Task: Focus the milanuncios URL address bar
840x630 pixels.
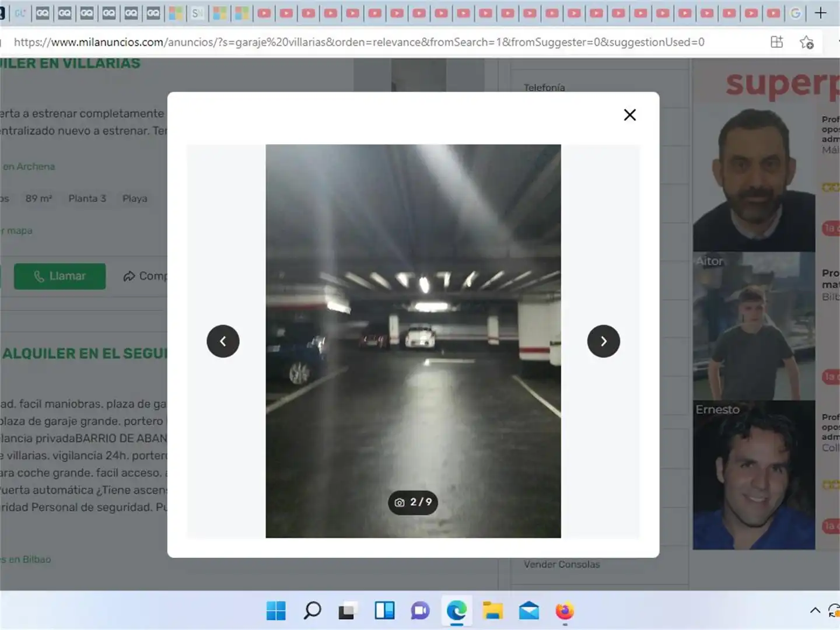Action: [x=359, y=42]
